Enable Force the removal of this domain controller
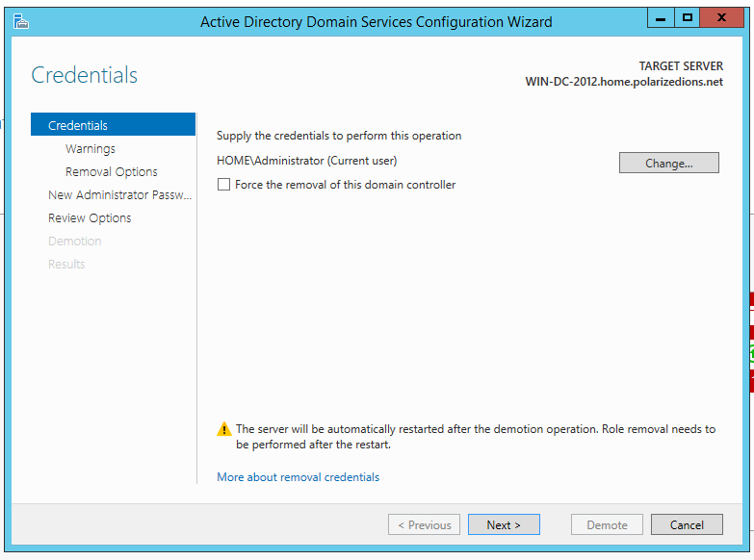Image resolution: width=754 pixels, height=560 pixels. tap(224, 185)
